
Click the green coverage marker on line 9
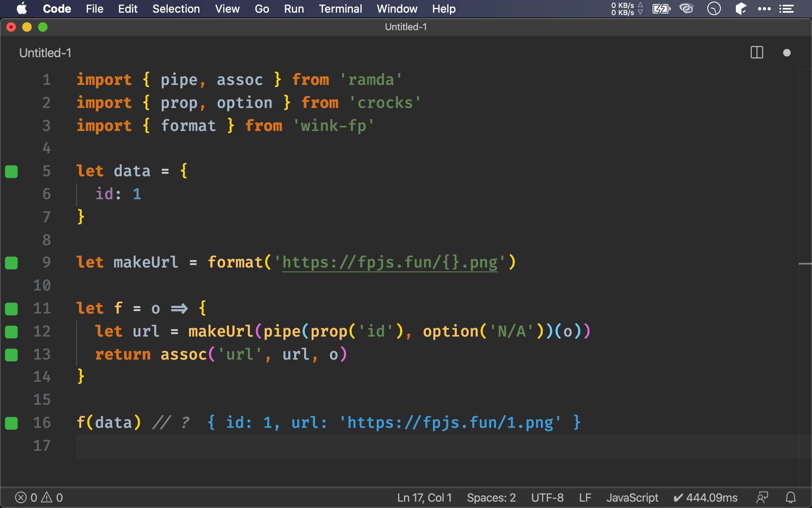pyautogui.click(x=11, y=263)
